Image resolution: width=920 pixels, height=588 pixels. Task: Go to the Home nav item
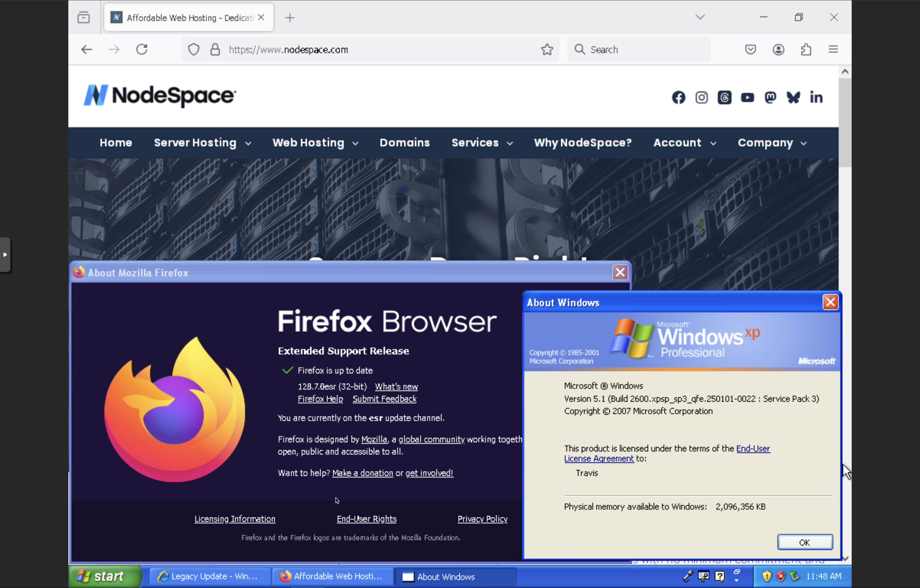tap(116, 143)
